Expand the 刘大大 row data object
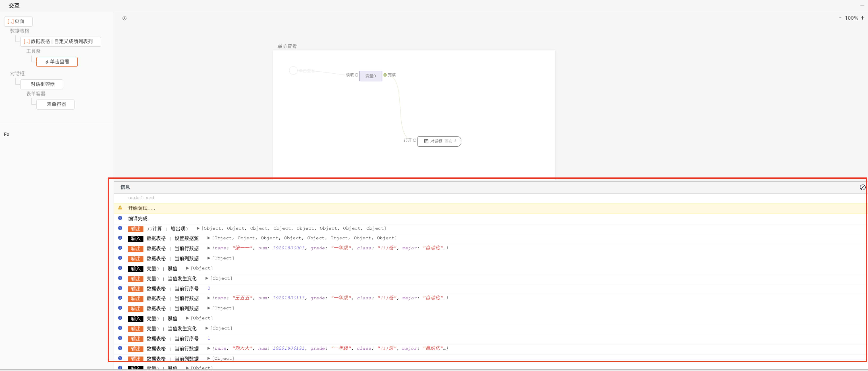This screenshot has height=371, width=868. (x=209, y=348)
